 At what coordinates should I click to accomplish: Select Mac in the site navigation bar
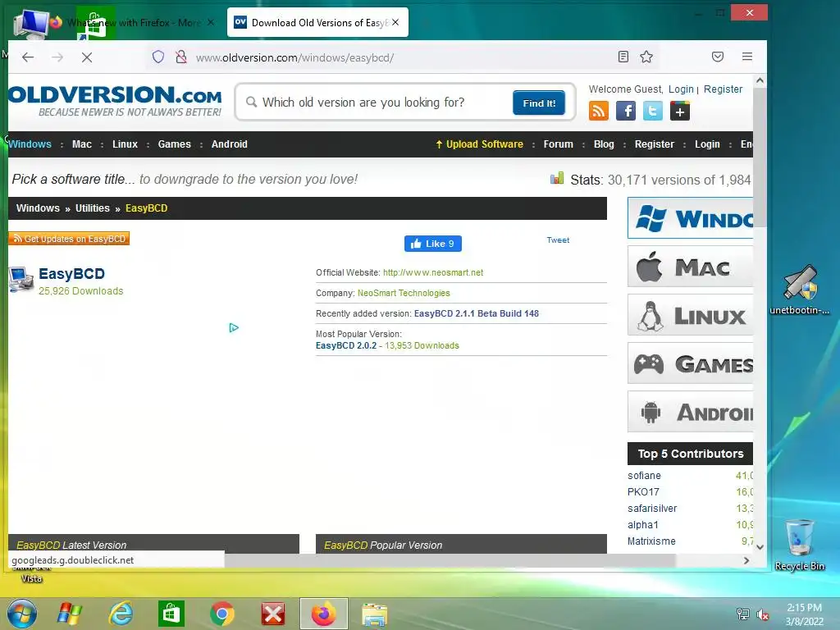(82, 144)
